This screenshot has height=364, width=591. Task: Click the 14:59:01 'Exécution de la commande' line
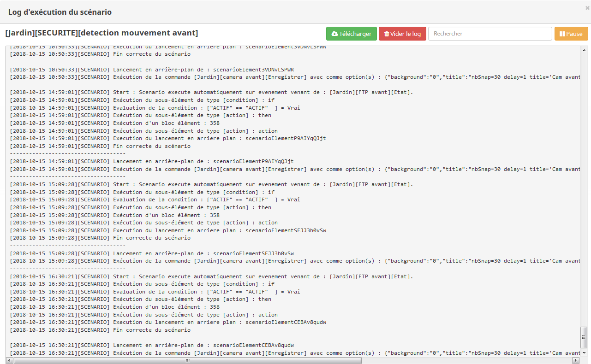click(x=295, y=169)
